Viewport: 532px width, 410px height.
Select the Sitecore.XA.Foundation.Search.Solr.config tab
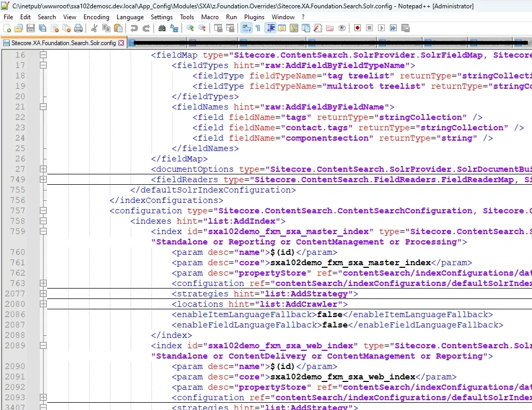point(63,43)
